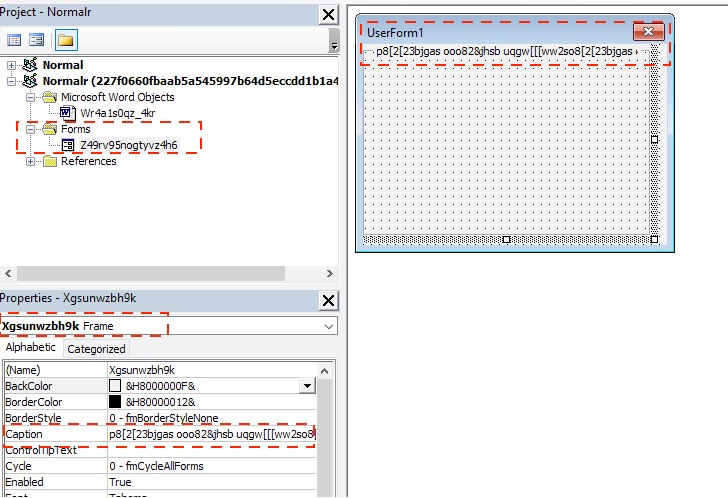Screen dimensions: 728x498
Task: Select the ControlTipText property row
Action: 160,450
